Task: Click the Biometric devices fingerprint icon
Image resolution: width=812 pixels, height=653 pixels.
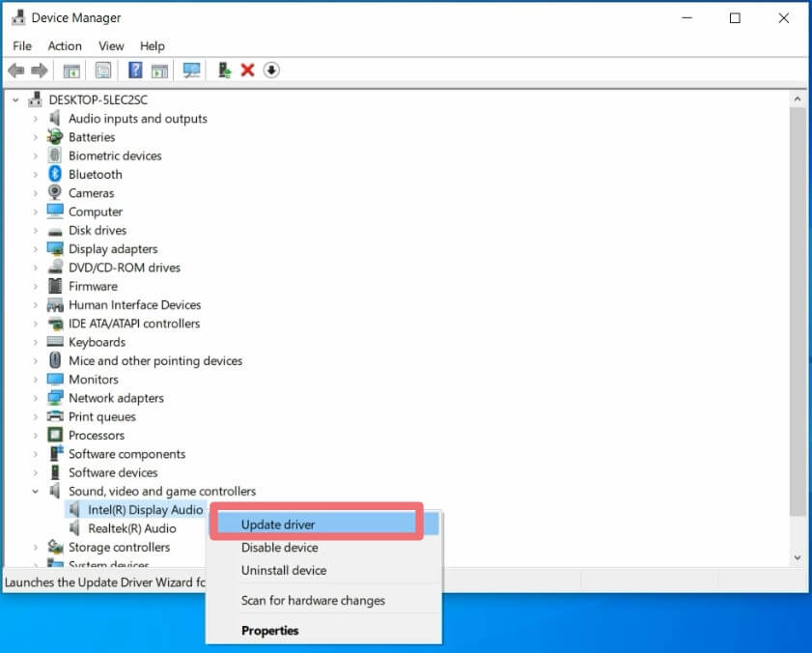Action: click(x=55, y=156)
